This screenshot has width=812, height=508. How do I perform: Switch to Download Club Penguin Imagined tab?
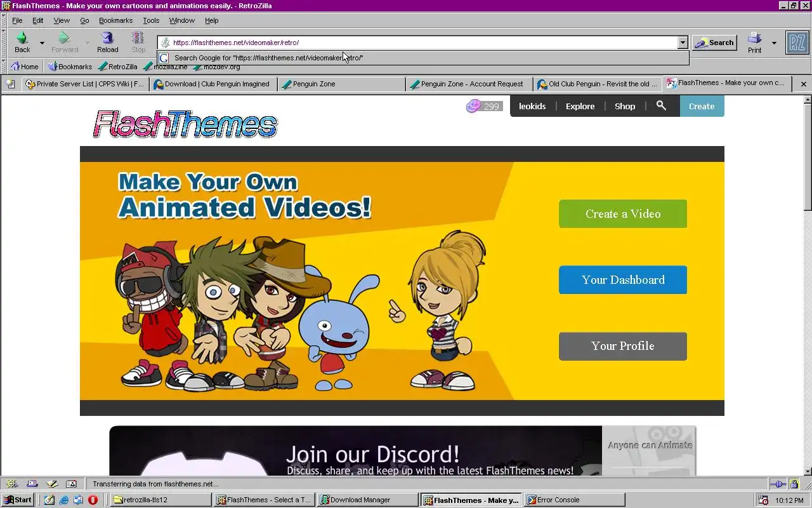point(213,84)
